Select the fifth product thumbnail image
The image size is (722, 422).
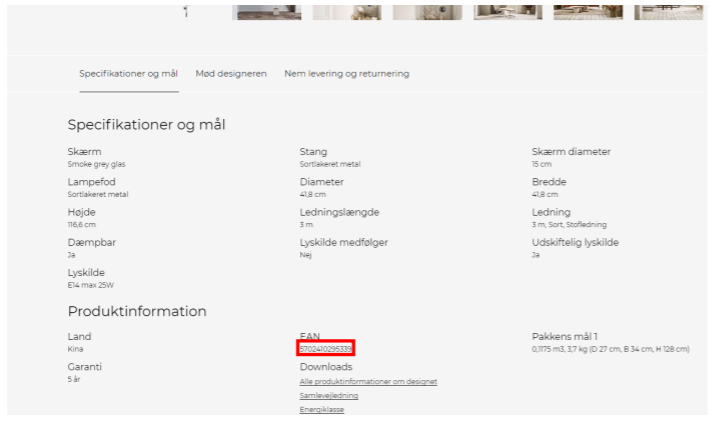pos(587,10)
